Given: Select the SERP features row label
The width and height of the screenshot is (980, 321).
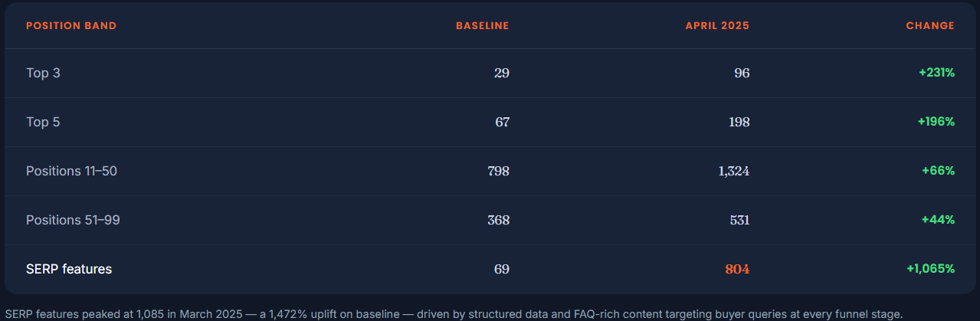Looking at the screenshot, I should click(69, 269).
